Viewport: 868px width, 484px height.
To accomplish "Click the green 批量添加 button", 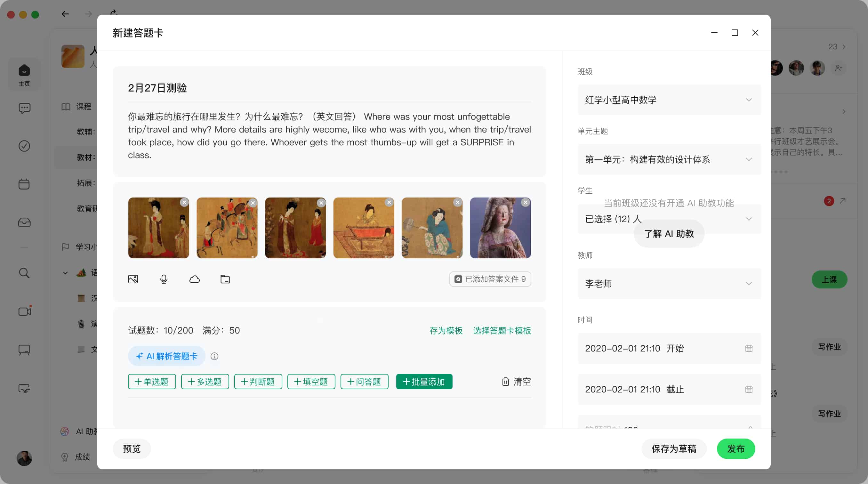I will click(x=424, y=382).
